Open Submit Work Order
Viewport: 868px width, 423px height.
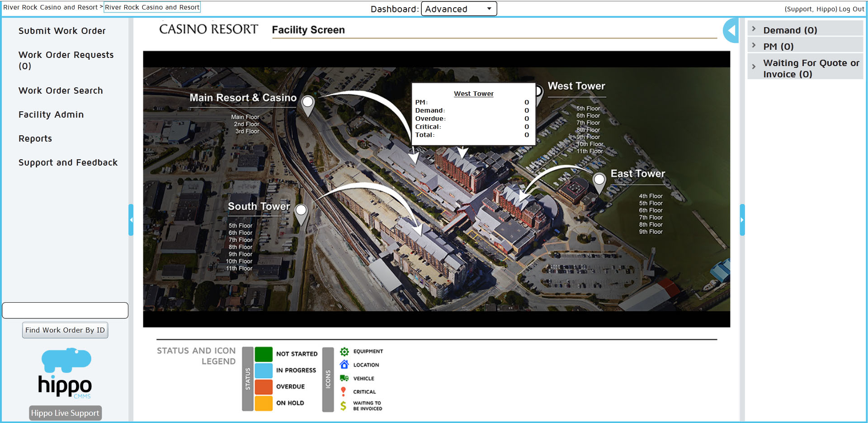click(62, 31)
